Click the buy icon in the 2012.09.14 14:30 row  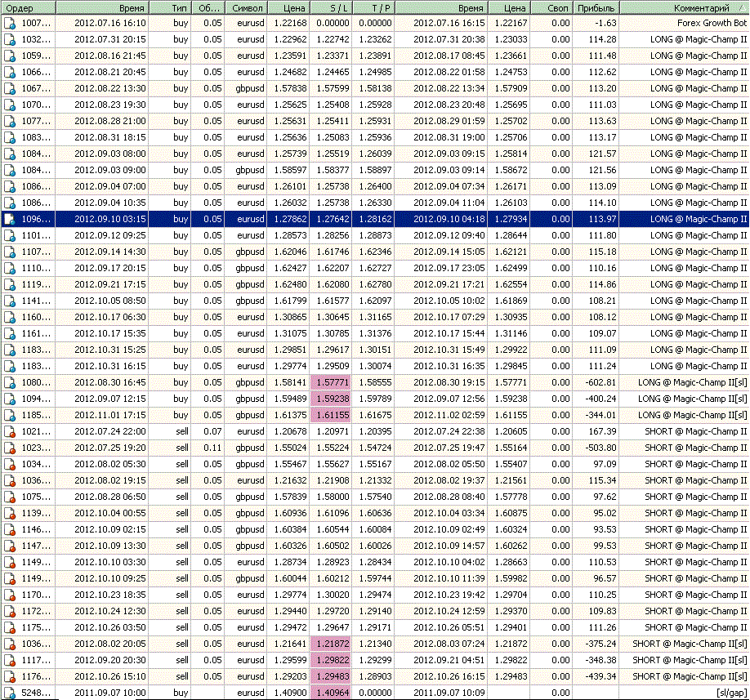(10, 252)
